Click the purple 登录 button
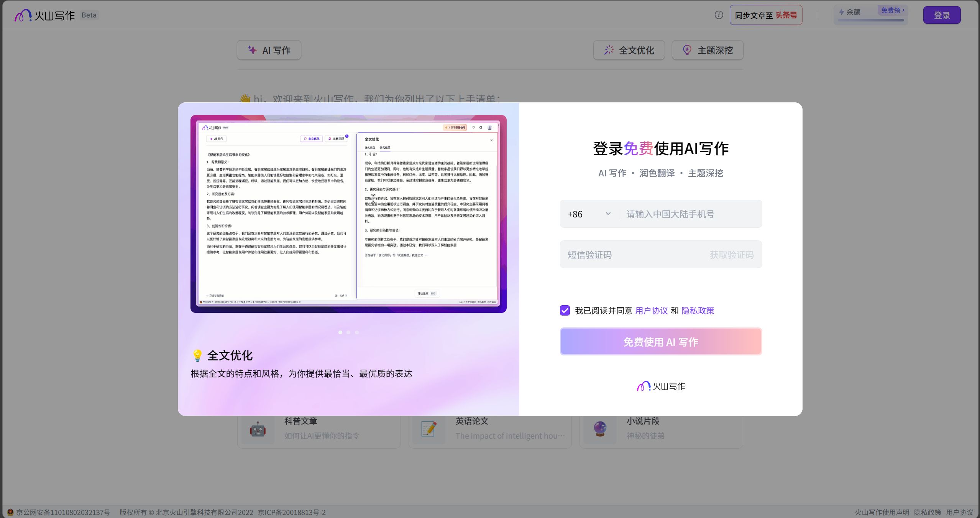 pyautogui.click(x=942, y=15)
